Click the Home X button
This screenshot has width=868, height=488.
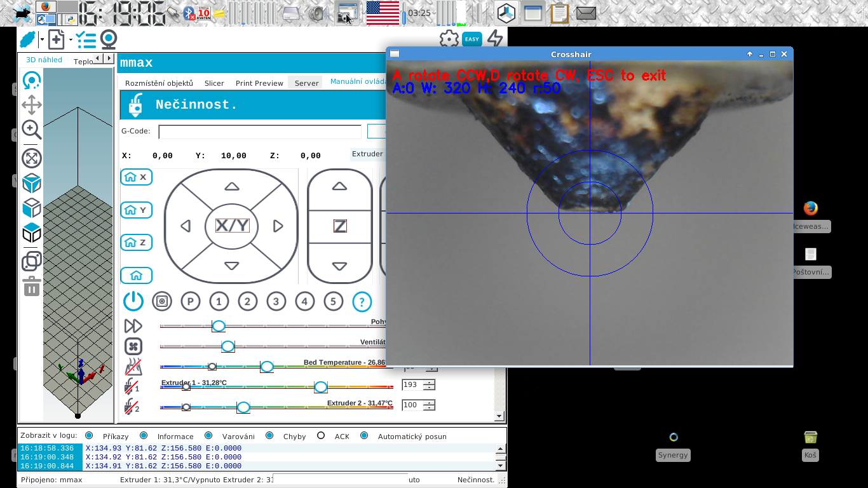coord(137,177)
